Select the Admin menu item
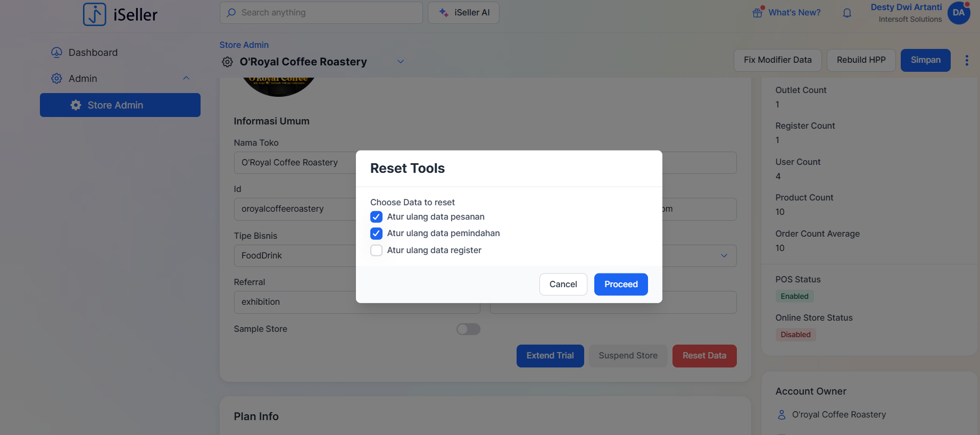 point(120,78)
